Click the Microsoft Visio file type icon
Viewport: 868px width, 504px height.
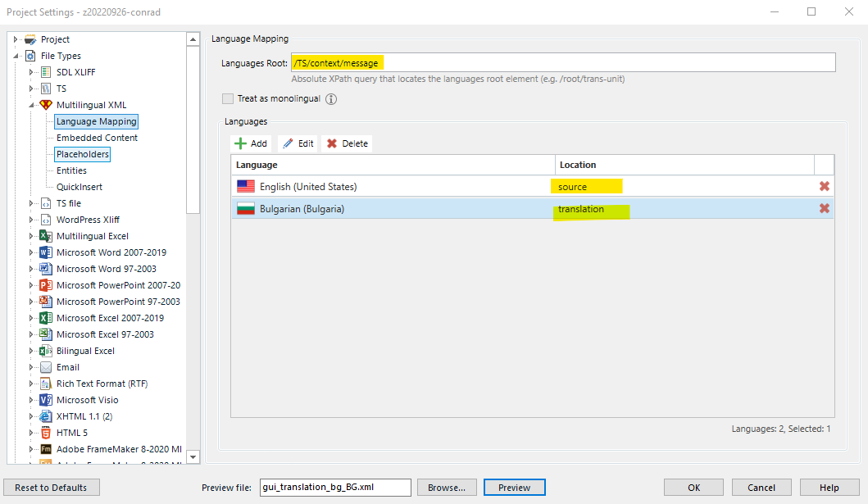point(44,399)
